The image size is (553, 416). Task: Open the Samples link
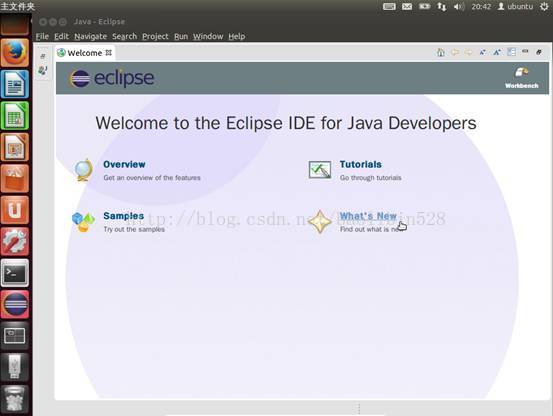[123, 216]
